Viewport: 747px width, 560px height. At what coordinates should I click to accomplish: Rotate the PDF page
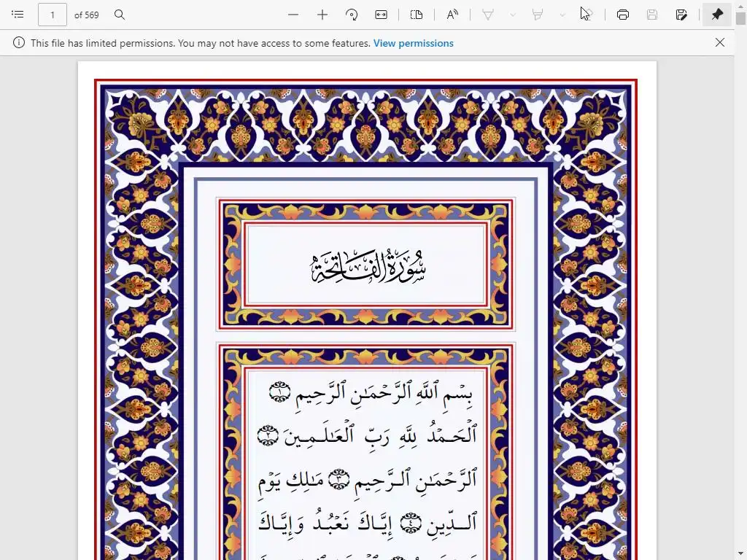[x=352, y=15]
